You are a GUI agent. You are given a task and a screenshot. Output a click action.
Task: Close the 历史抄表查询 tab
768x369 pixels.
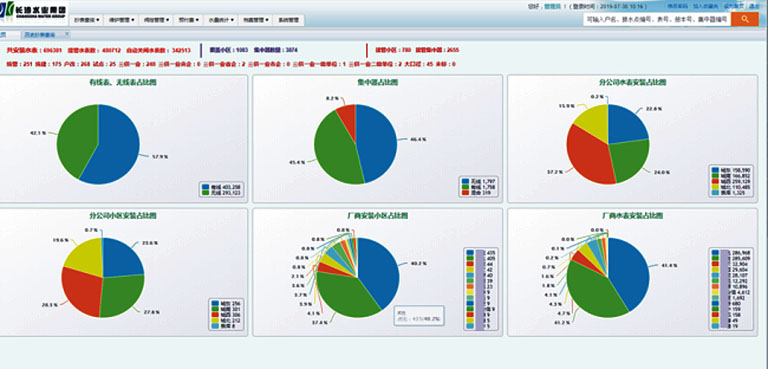point(67,34)
